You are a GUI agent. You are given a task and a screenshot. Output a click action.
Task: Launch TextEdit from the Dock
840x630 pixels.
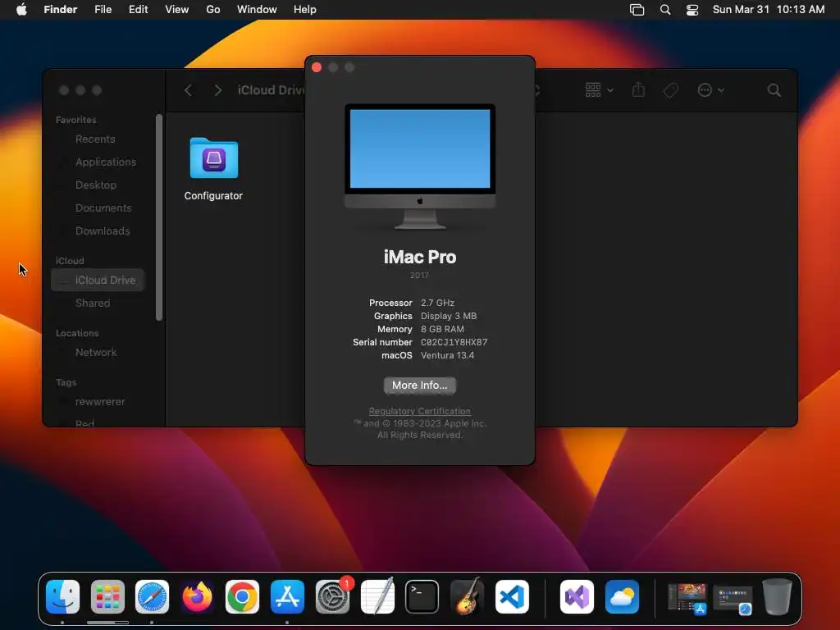(377, 596)
